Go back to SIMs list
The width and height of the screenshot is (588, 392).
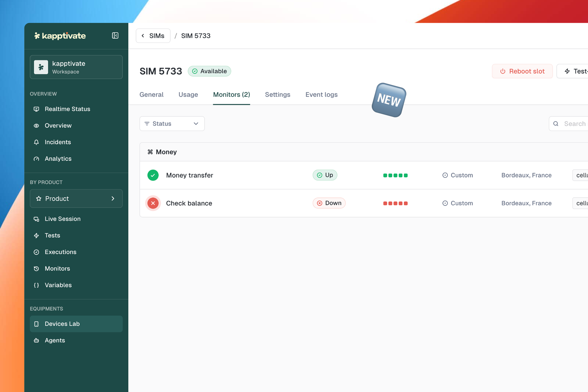click(x=153, y=36)
